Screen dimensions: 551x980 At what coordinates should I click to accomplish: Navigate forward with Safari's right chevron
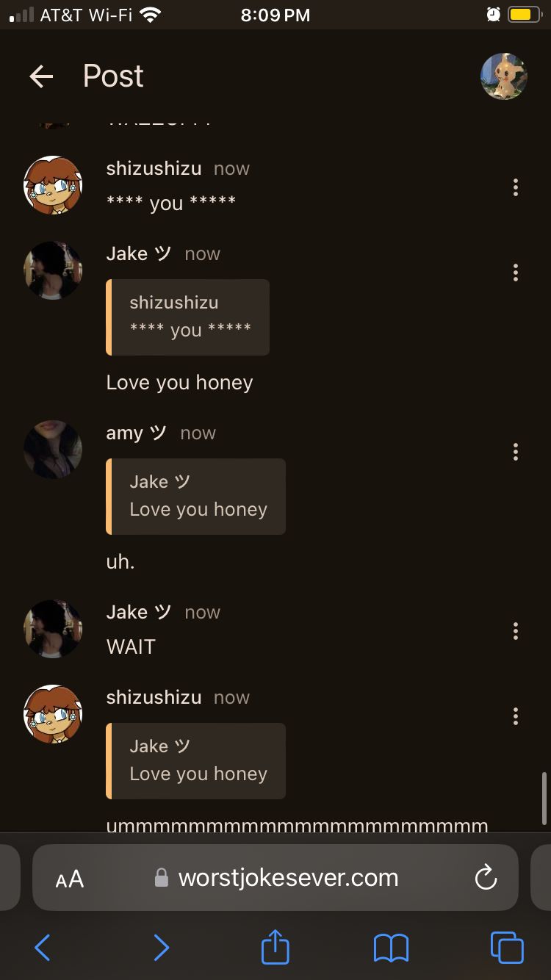[x=161, y=948]
